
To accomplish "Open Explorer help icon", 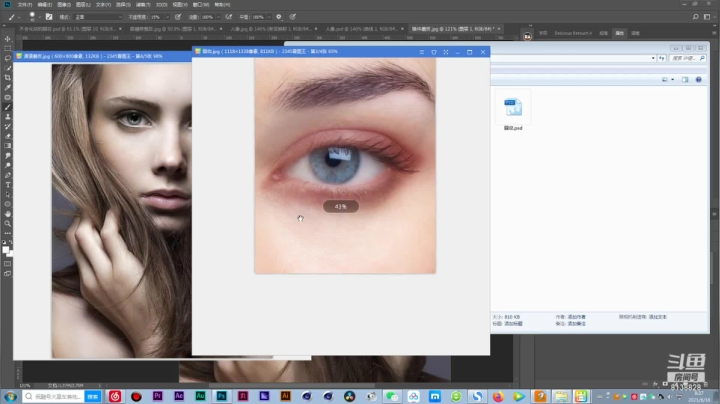I will 698,79.
